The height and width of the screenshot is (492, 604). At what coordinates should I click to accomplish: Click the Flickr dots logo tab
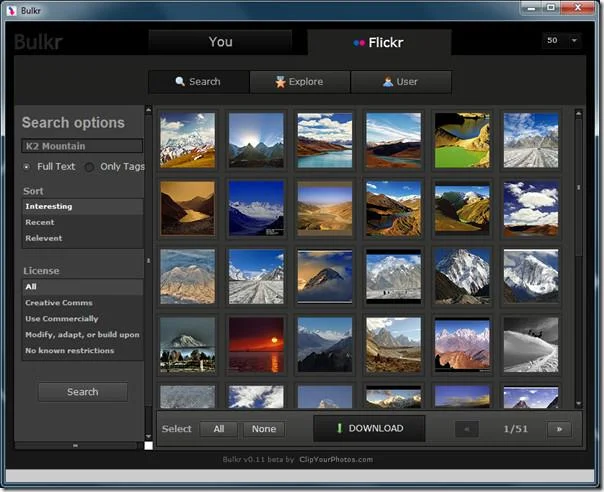coord(379,42)
